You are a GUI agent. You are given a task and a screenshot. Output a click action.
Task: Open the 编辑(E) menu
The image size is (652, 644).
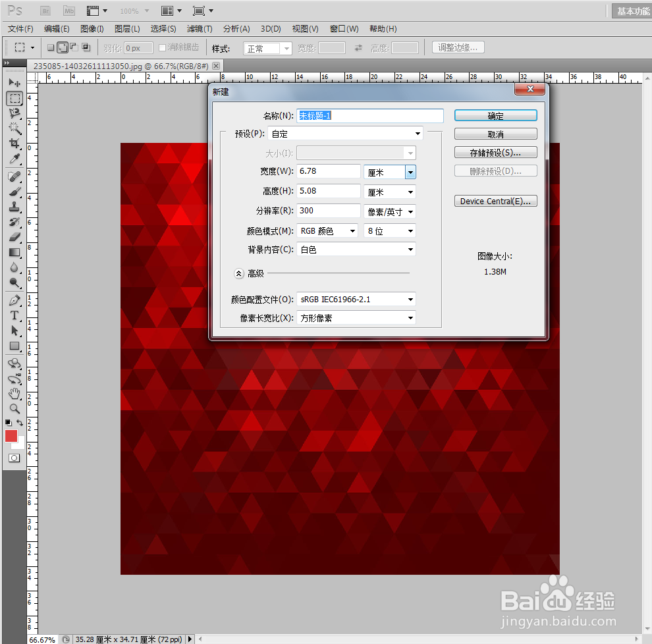(57, 29)
